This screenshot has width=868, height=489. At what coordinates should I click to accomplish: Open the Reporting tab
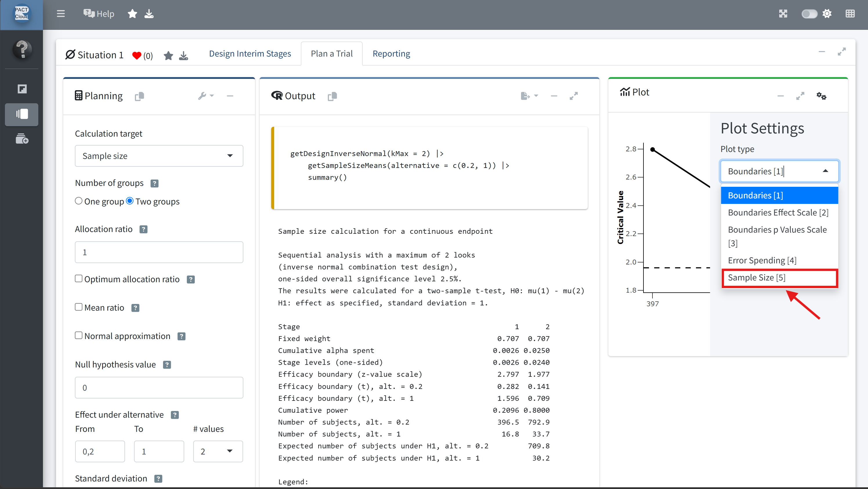(x=391, y=54)
